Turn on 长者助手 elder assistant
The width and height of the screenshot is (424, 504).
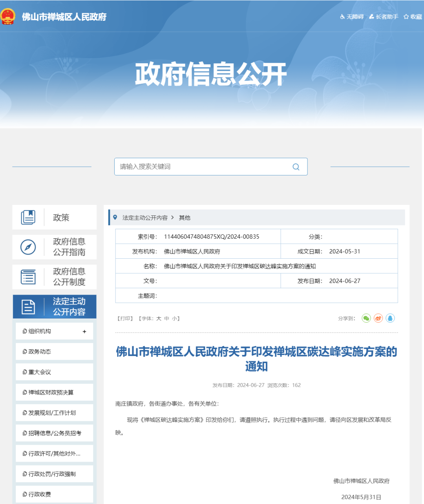click(384, 17)
